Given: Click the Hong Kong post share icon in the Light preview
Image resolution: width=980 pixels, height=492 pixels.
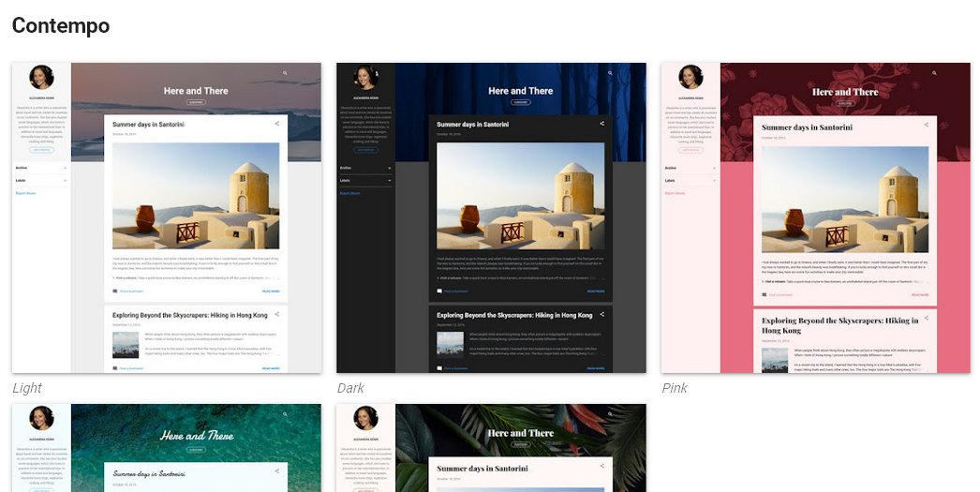Looking at the screenshot, I should [277, 315].
